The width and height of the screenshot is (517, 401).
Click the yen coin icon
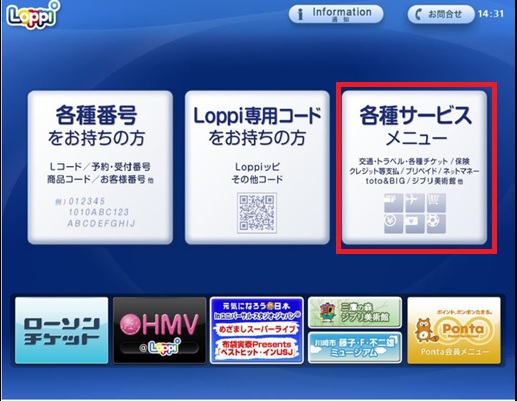[x=393, y=223]
